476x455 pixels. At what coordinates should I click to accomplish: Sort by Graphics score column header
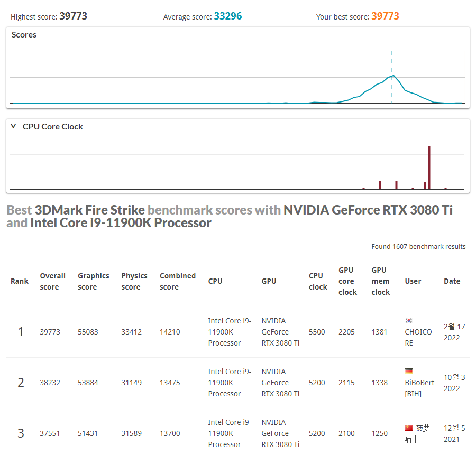click(x=93, y=281)
